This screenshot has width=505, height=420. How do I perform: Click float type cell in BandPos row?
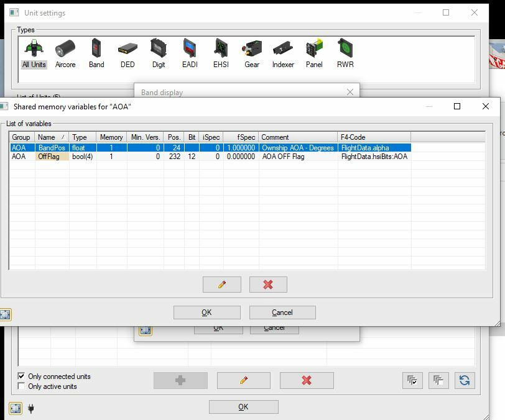[x=83, y=148]
